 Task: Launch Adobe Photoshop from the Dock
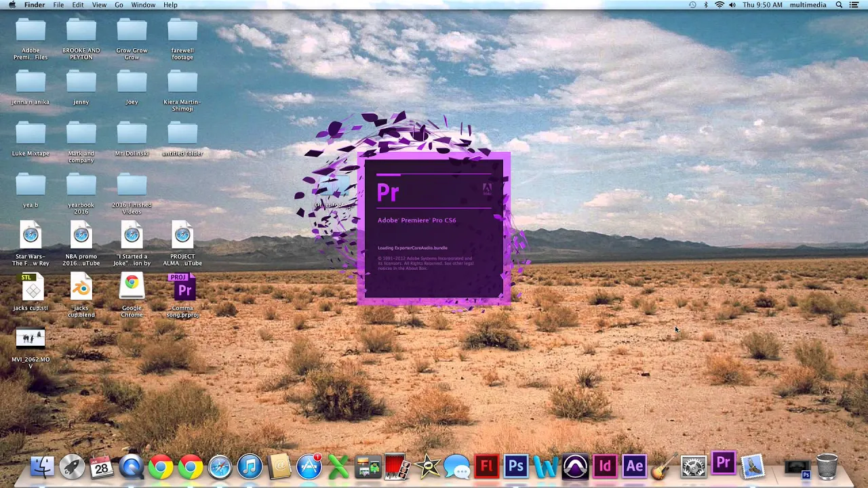pyautogui.click(x=516, y=467)
